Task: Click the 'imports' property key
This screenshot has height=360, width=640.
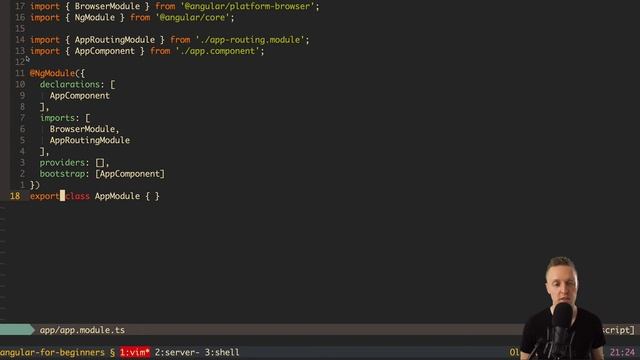Action: [x=58, y=118]
